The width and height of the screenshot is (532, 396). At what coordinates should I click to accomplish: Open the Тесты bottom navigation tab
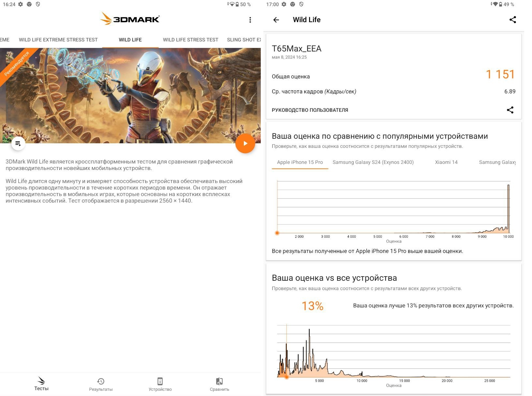41,384
